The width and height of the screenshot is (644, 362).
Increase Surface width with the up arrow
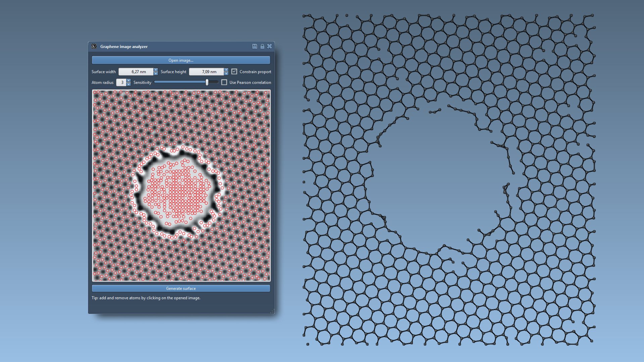[155, 70]
